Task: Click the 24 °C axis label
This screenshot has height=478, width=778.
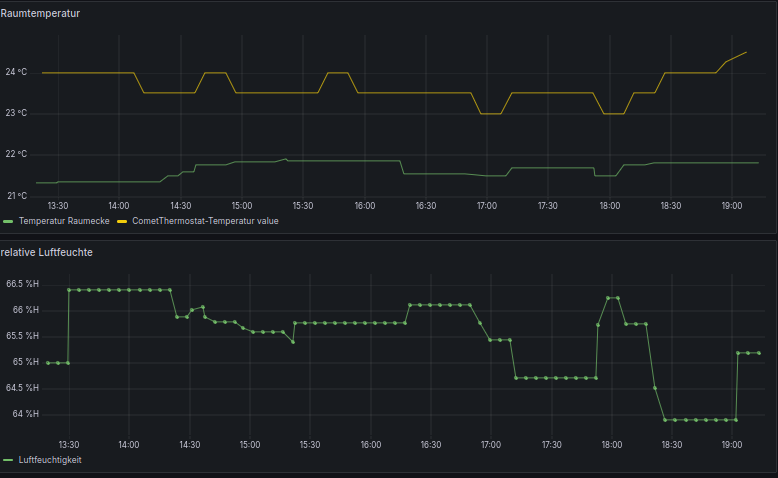Action: [x=16, y=72]
